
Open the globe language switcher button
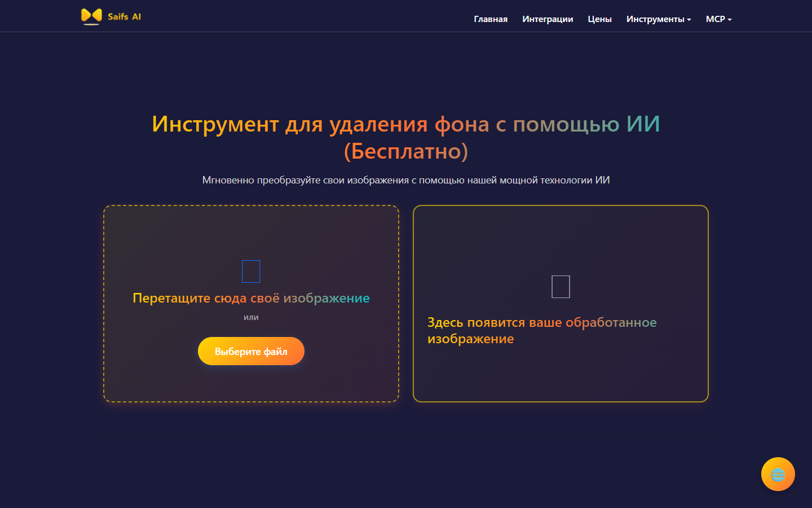(778, 474)
